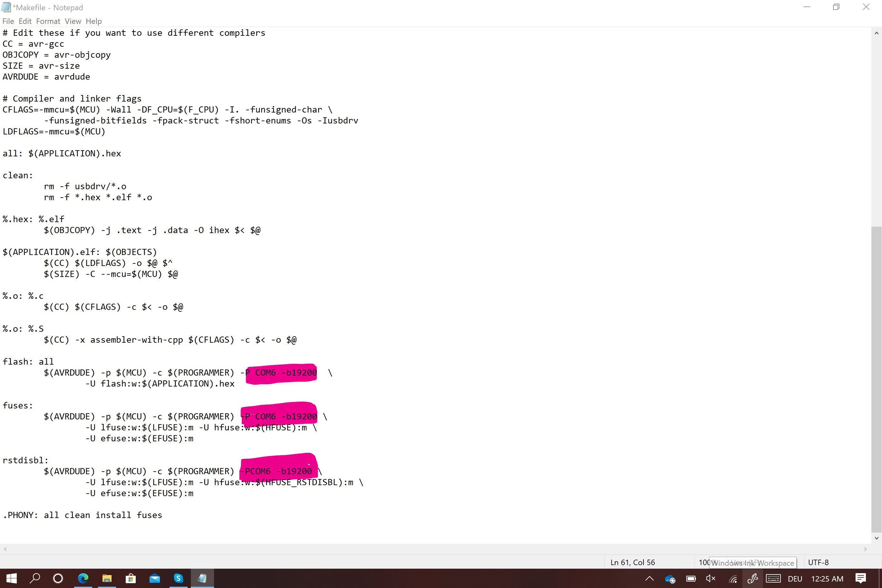Screen dimensions: 882x588
Task: Open the Help menu
Action: (93, 21)
